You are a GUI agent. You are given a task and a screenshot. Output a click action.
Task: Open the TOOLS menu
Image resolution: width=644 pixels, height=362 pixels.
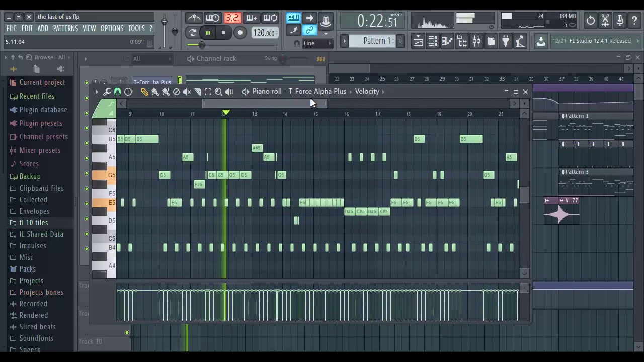[x=136, y=29]
